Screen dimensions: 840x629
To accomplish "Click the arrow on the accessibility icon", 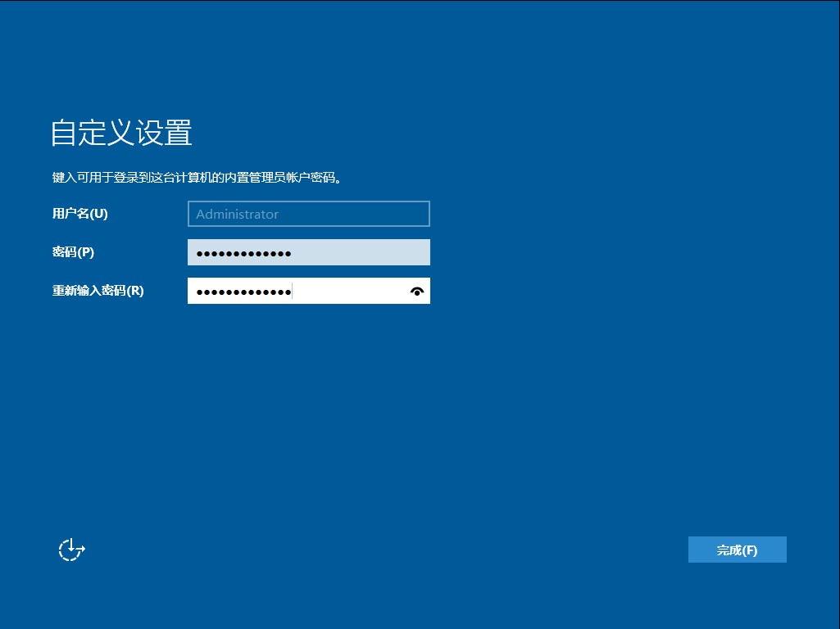I will tap(81, 550).
